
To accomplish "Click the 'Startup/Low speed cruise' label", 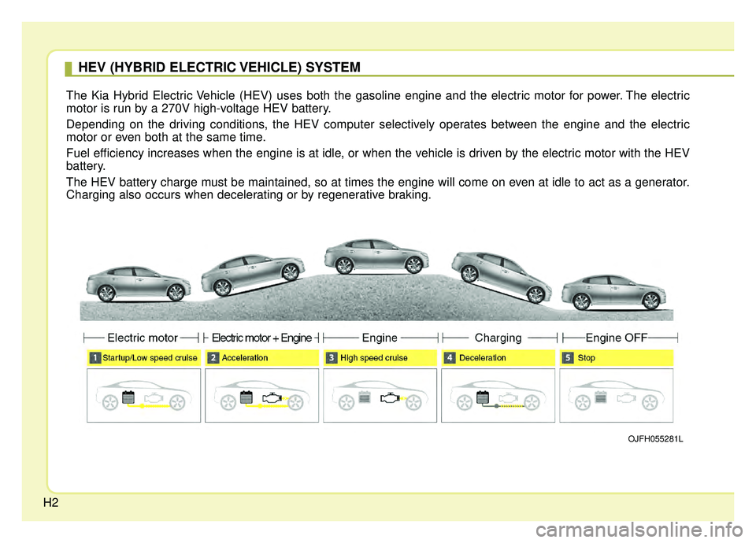I will tap(150, 358).
